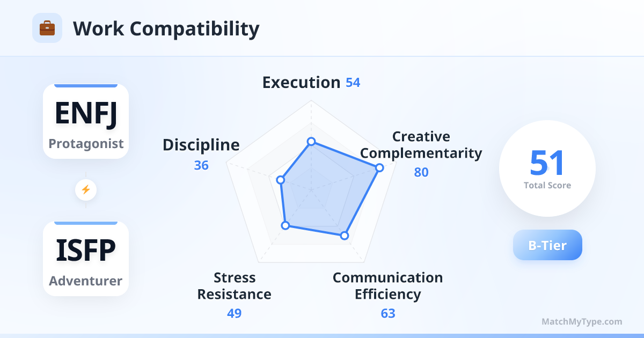Image resolution: width=644 pixels, height=338 pixels.
Task: Click the Work Compatibility title
Action: (x=166, y=28)
